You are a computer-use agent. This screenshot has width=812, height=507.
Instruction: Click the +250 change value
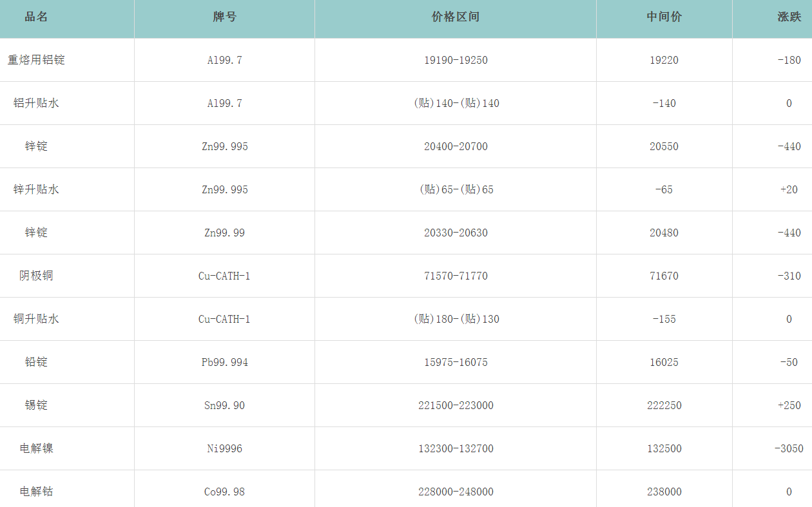[789, 405]
